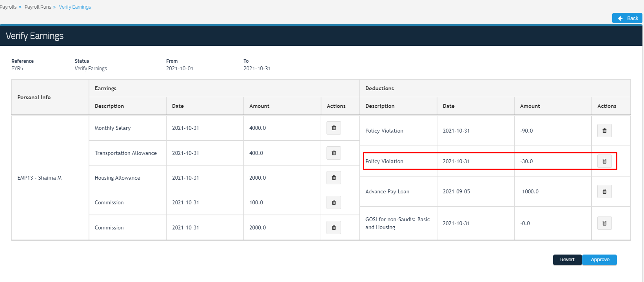The image size is (644, 282).
Task: Go to Payroll Runs breadcrumb
Action: [x=38, y=7]
